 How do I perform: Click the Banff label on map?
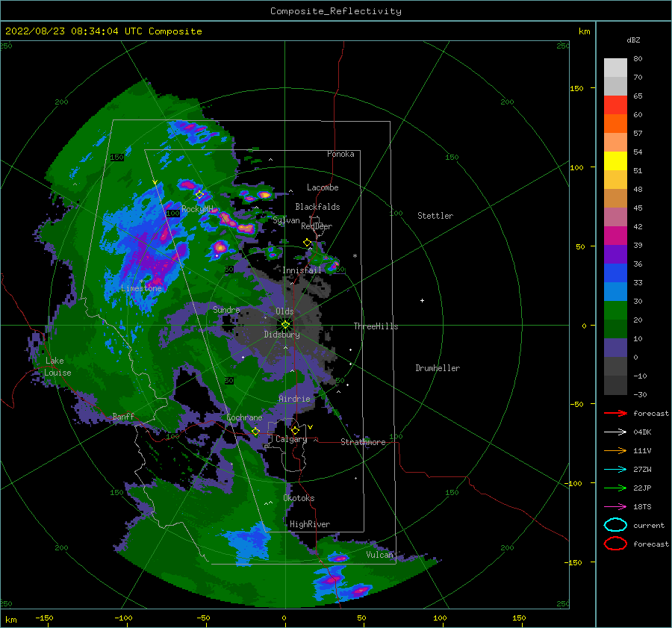[x=123, y=416]
